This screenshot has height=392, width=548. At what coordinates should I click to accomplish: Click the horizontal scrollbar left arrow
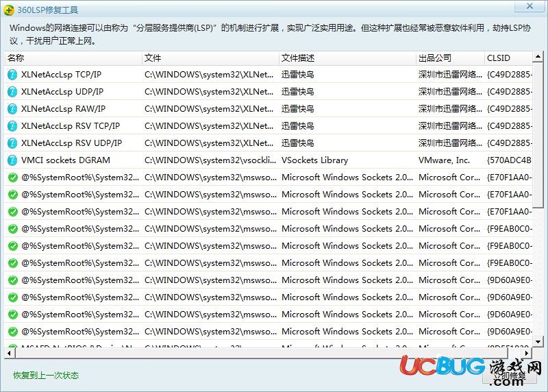click(x=9, y=353)
